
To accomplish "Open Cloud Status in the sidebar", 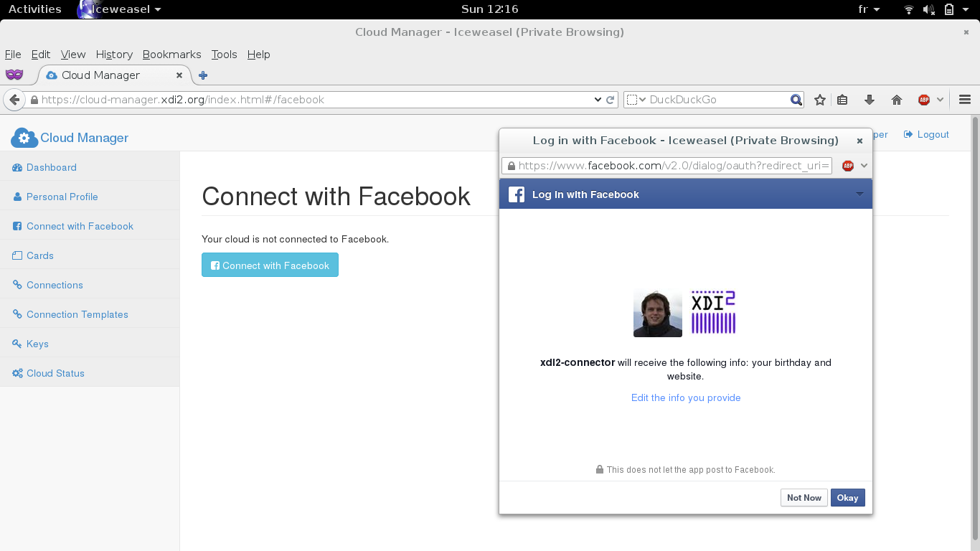I will 90,373.
